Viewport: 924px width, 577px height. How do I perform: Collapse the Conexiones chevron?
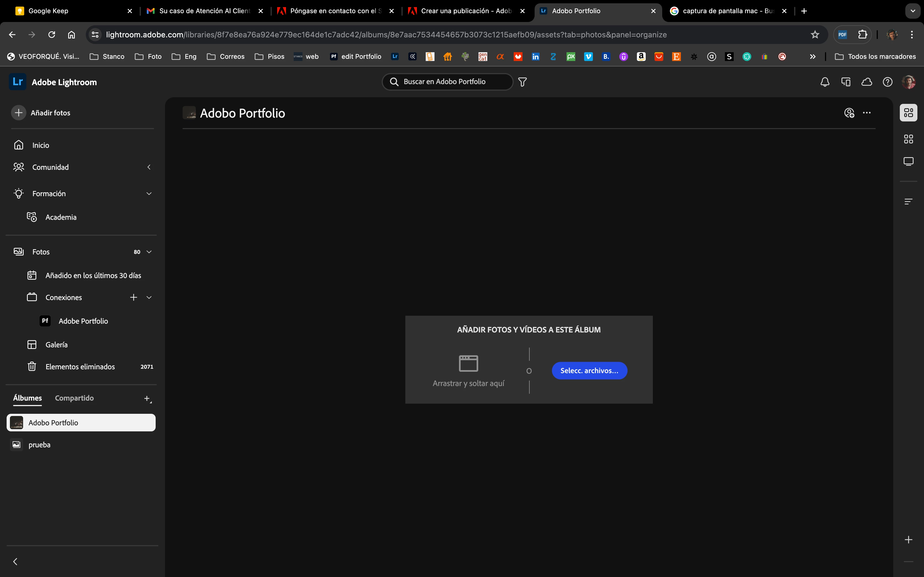(149, 297)
